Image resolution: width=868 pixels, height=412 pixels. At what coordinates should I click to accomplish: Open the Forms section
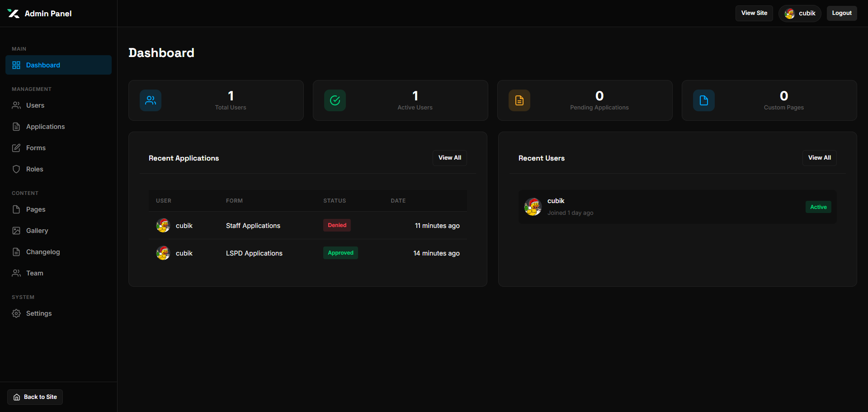(58, 148)
